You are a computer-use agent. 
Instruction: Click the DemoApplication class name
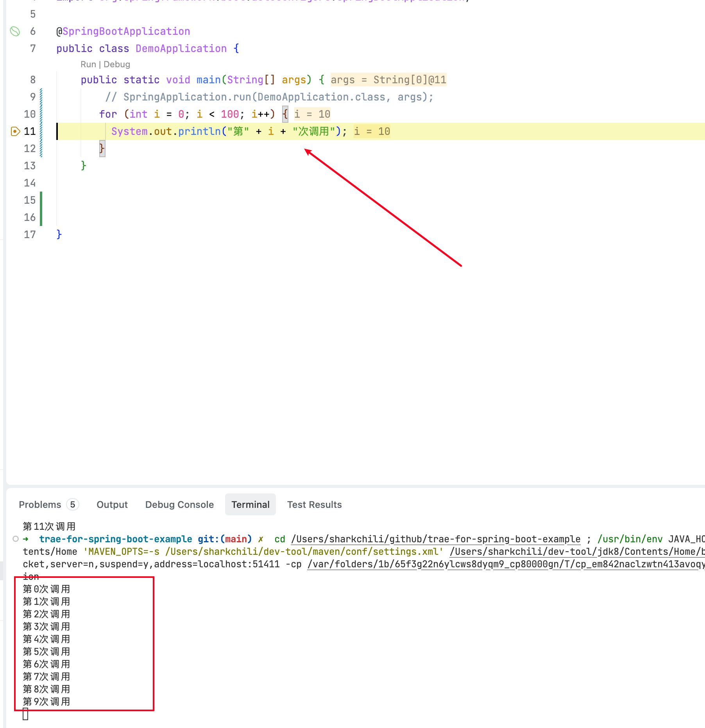pos(181,48)
